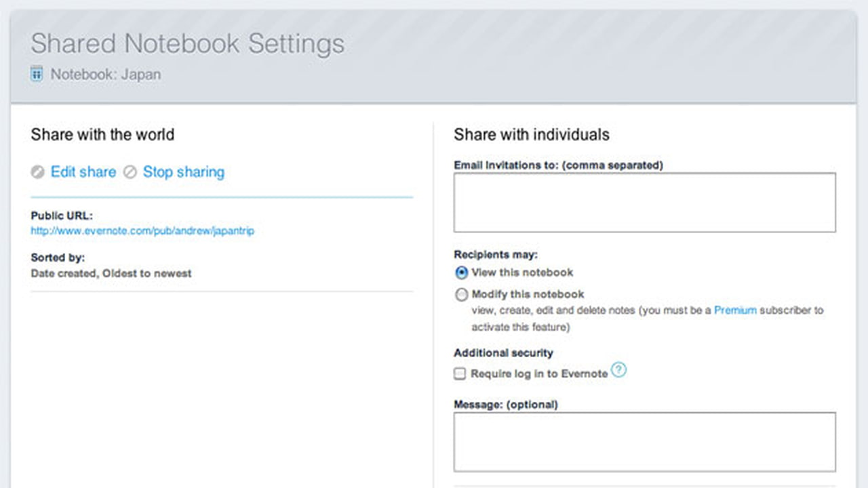
Task: Click the notebook icon beside Notebook: Japan
Action: tap(37, 73)
